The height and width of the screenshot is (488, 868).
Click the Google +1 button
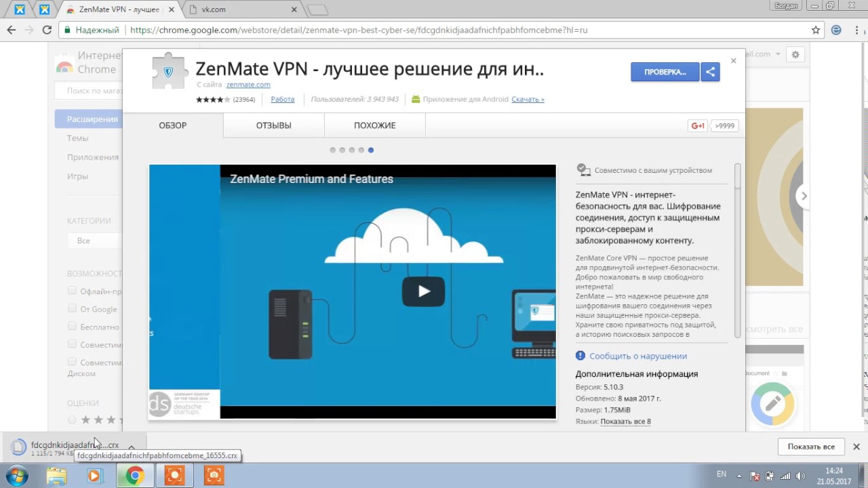pos(698,125)
